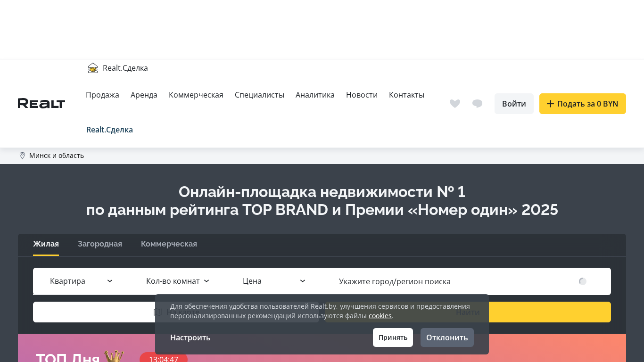Image resolution: width=644 pixels, height=362 pixels.
Task: Expand the Цена price dropdown
Action: click(274, 281)
